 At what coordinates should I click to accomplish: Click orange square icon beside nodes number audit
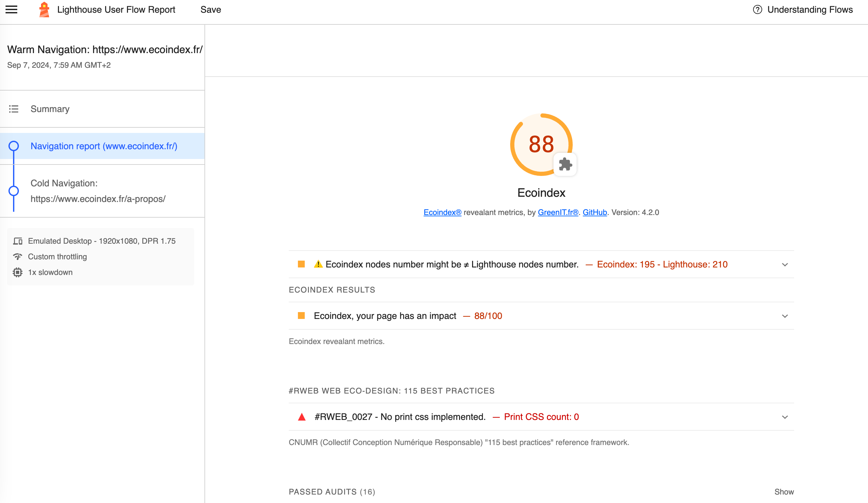301,264
